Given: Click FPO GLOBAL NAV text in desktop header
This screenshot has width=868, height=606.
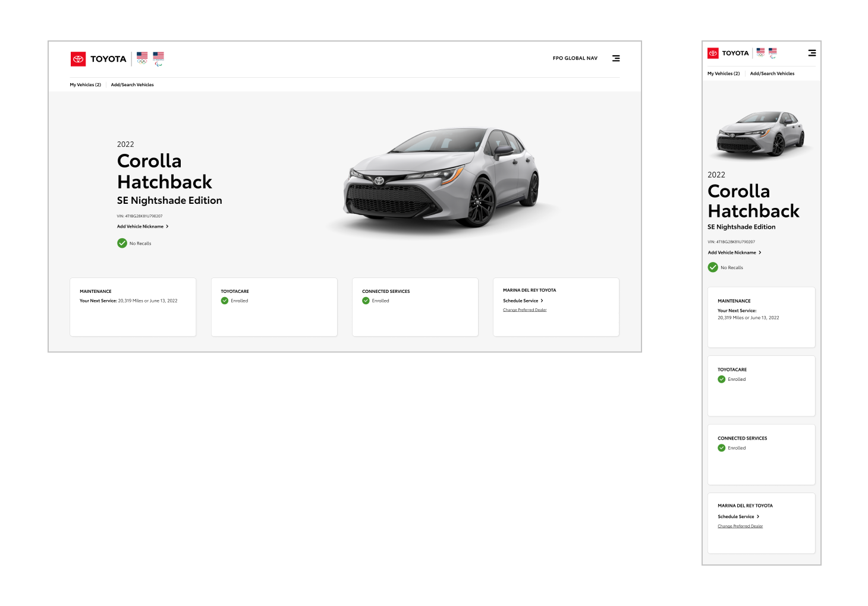Looking at the screenshot, I should (x=575, y=58).
